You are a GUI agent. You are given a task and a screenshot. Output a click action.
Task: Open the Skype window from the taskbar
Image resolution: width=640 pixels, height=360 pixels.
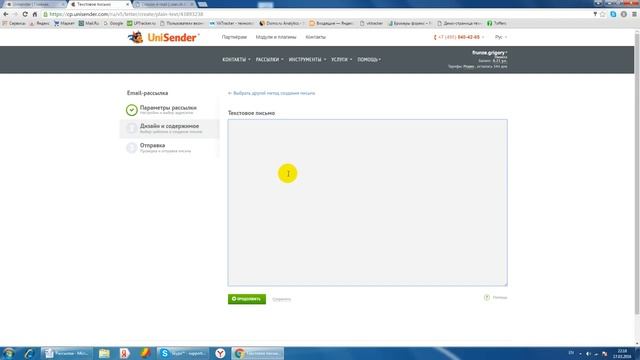tap(183, 353)
